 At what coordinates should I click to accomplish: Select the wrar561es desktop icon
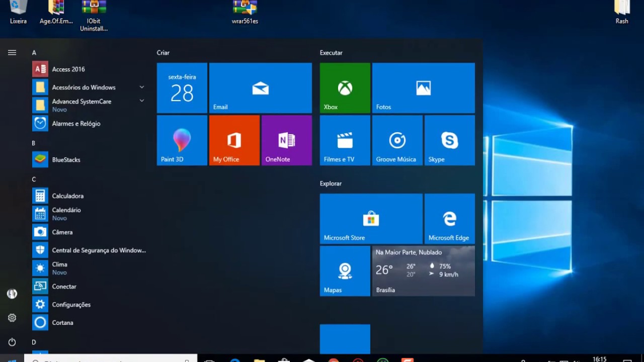[245, 12]
